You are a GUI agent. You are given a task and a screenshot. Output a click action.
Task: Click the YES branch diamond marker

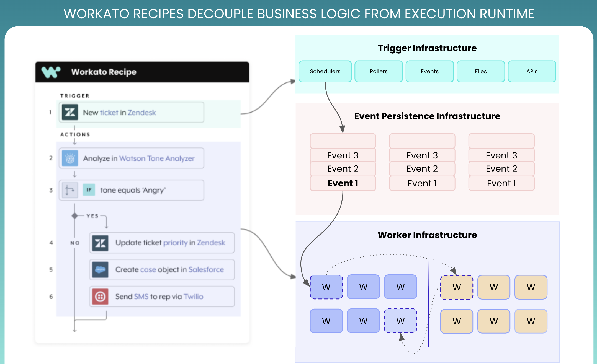tap(74, 216)
